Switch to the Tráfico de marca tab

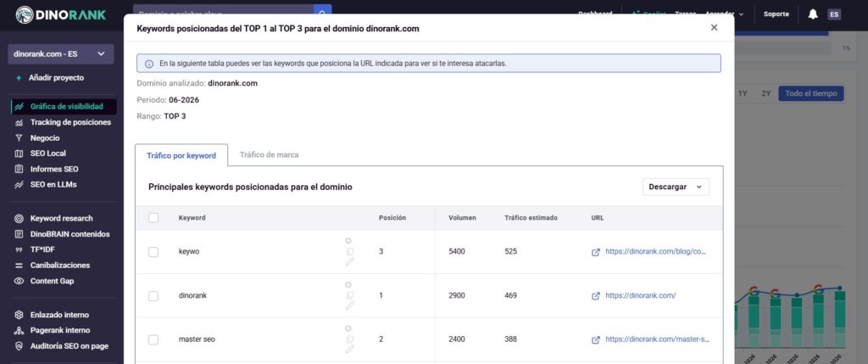point(269,155)
